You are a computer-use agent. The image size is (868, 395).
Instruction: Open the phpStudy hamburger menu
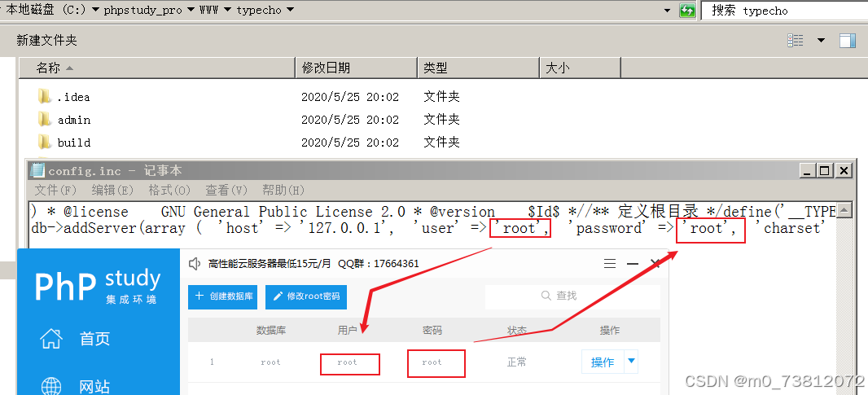(x=610, y=263)
